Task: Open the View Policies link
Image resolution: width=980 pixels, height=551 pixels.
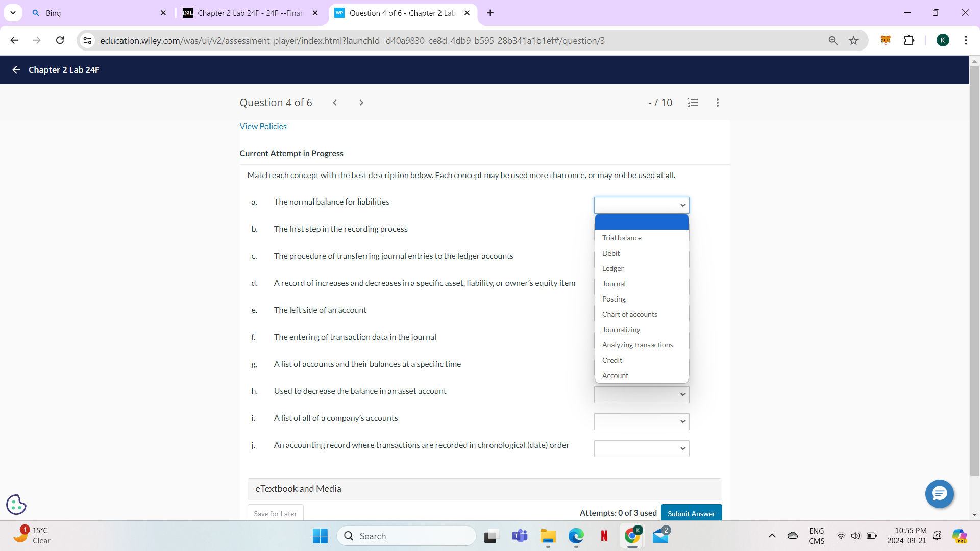Action: pyautogui.click(x=263, y=126)
